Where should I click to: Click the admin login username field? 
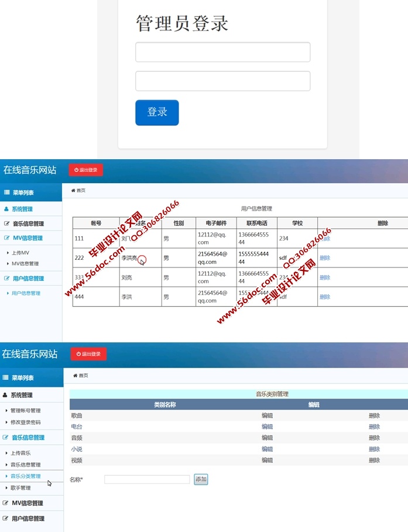point(222,52)
